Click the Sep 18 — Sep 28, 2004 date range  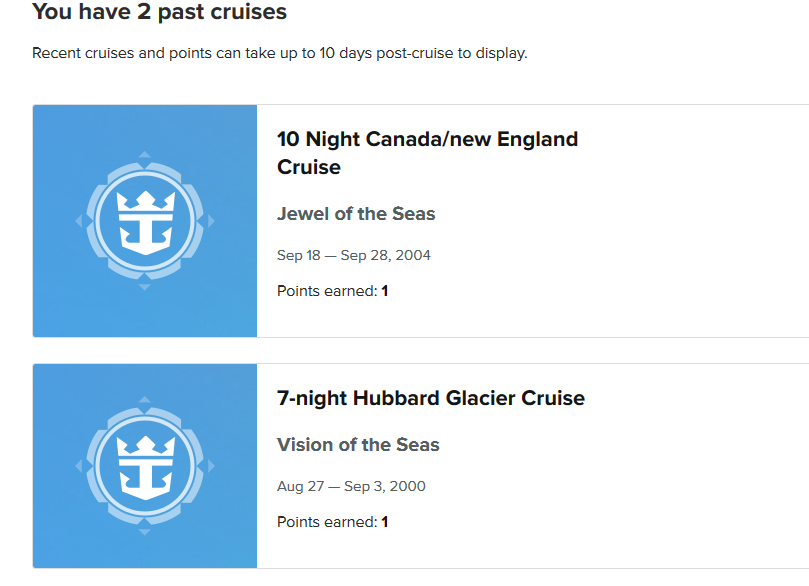coord(353,255)
